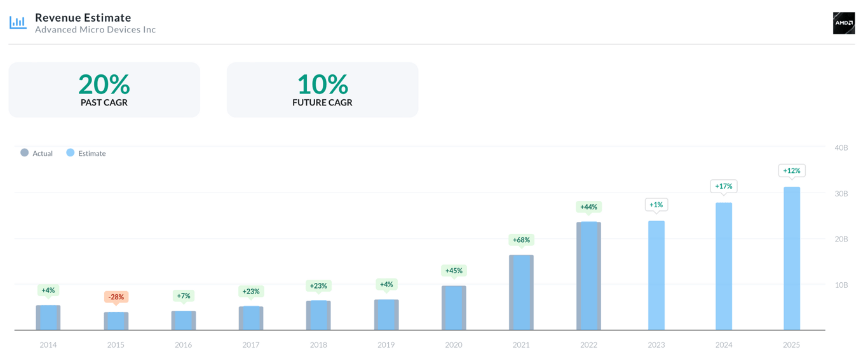868x361 pixels.
Task: Click the 2019 x-axis year label
Action: click(x=386, y=345)
